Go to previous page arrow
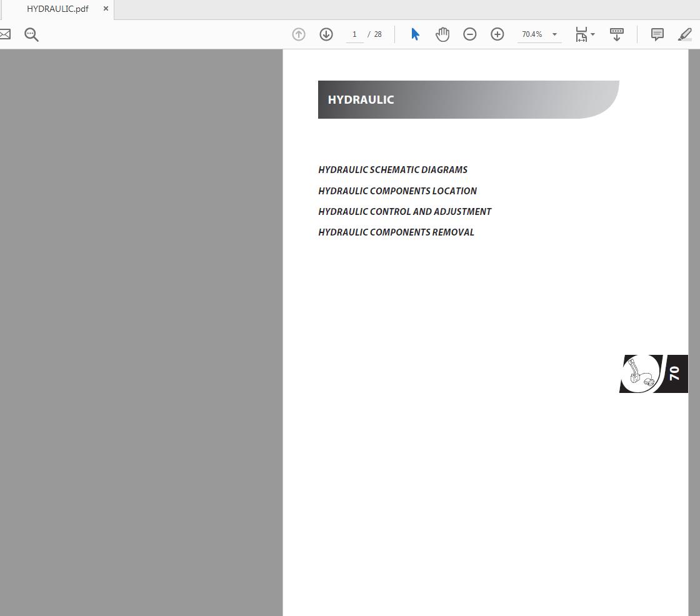This screenshot has width=700, height=616. [x=299, y=34]
